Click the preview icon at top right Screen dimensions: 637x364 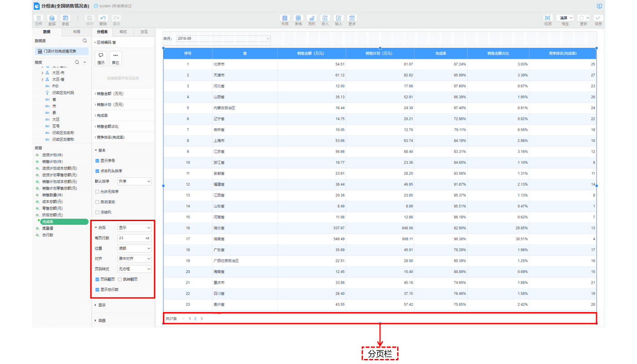tap(599, 6)
